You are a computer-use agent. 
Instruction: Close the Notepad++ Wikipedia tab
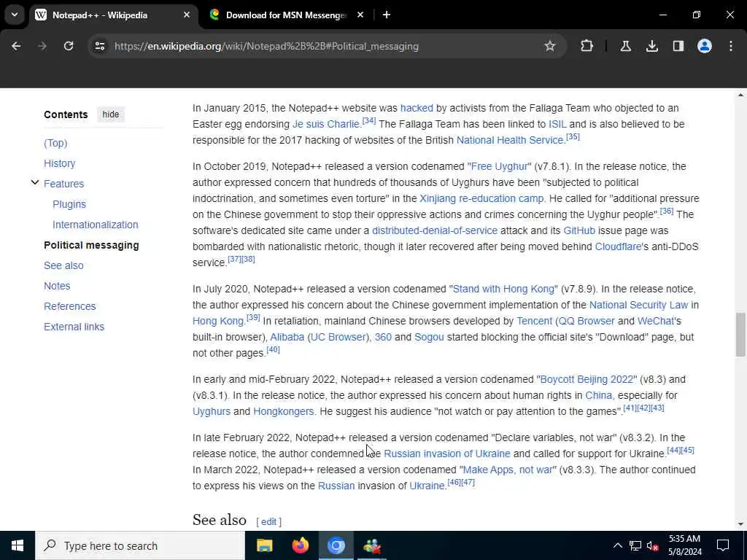point(187,15)
